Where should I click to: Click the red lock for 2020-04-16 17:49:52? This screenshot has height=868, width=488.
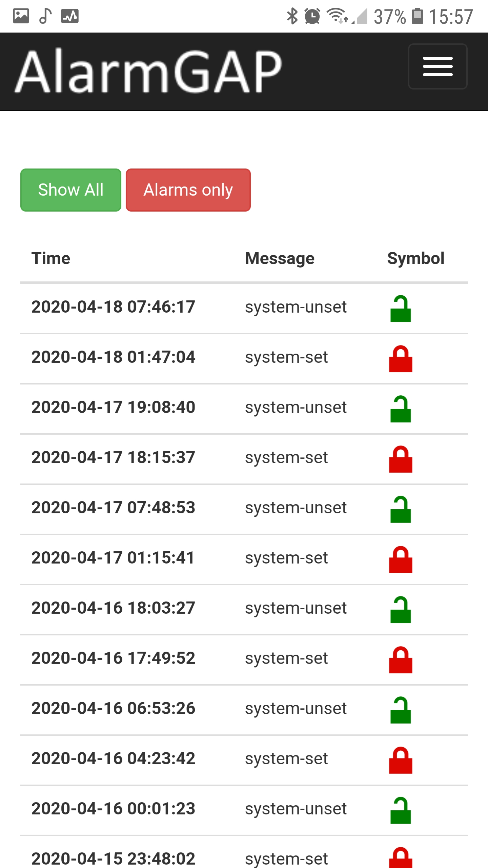click(x=401, y=660)
